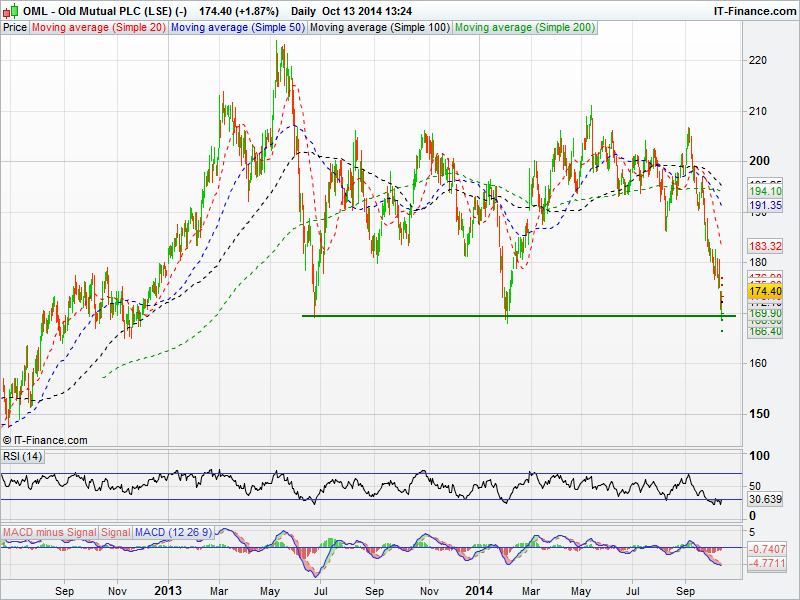Screen dimensions: 800x600
Task: Open the MACD (12 26 9) label
Action: pyautogui.click(x=173, y=531)
